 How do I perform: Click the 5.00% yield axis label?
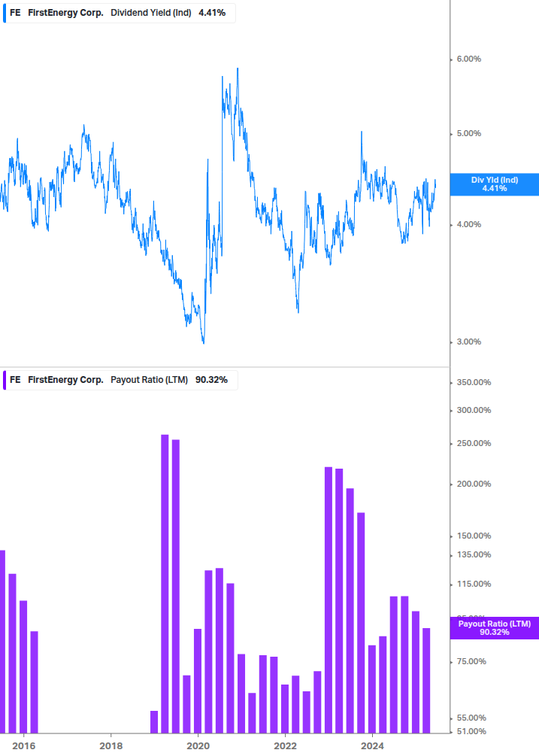point(468,134)
